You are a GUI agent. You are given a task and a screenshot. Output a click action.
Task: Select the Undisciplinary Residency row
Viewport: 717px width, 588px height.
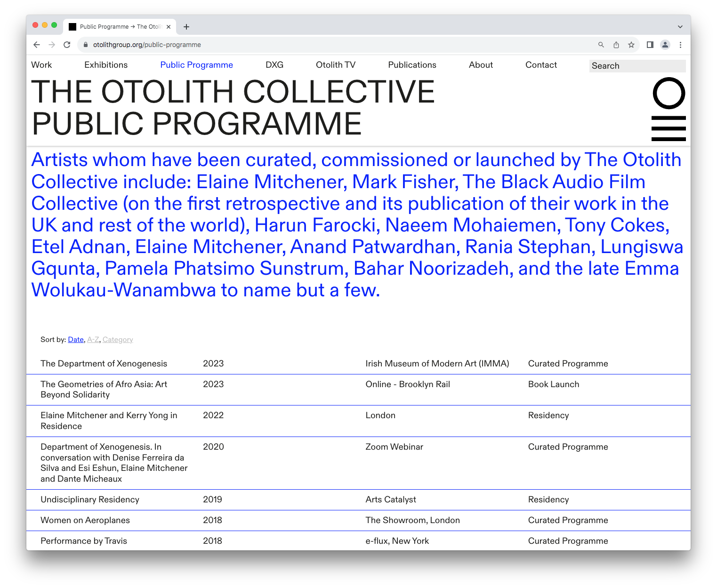[90, 500]
